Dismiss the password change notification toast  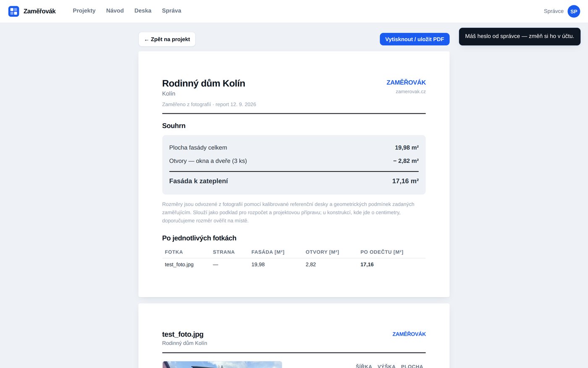520,37
